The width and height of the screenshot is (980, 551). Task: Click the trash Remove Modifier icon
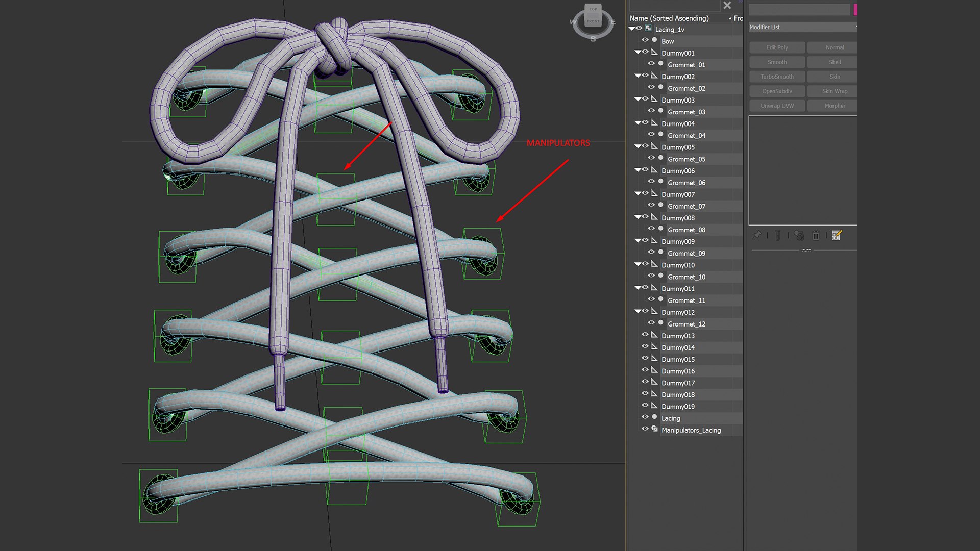pos(816,235)
